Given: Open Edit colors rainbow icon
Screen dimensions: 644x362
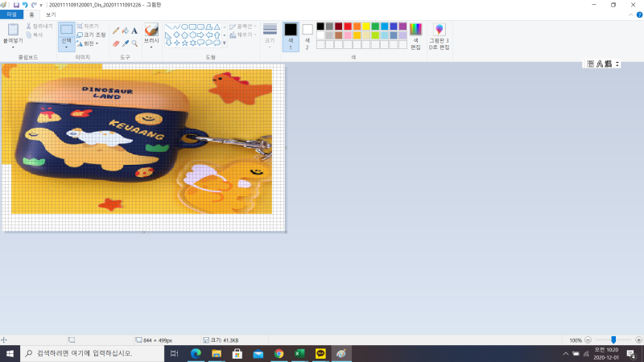Looking at the screenshot, I should (x=415, y=30).
